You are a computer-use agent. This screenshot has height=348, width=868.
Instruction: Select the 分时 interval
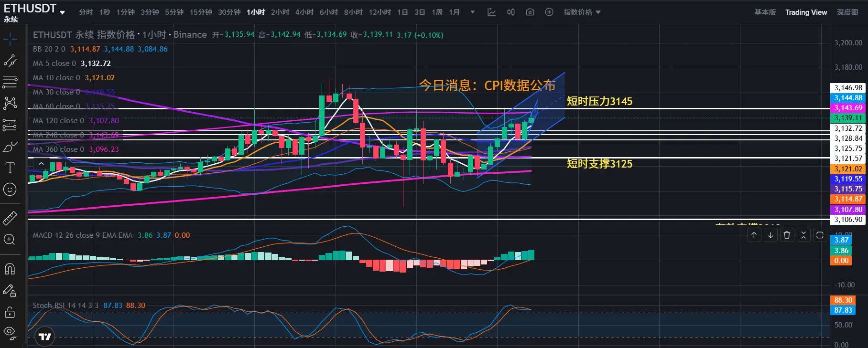pyautogui.click(x=86, y=12)
